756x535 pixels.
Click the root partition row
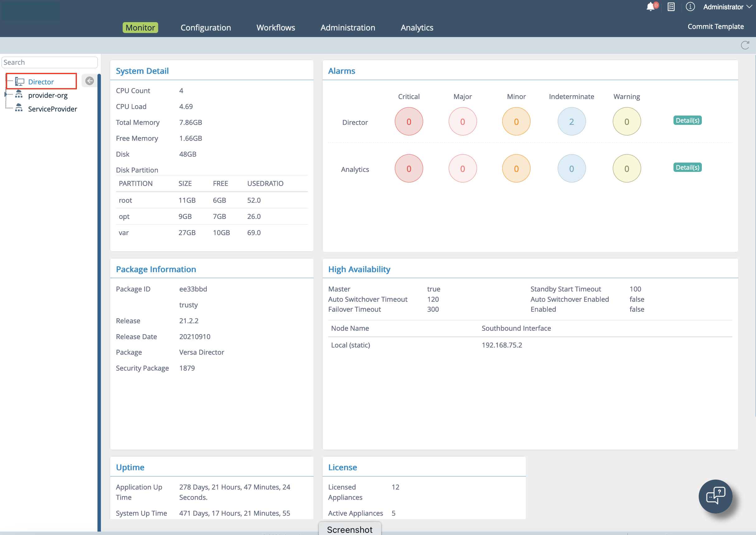[x=212, y=200]
